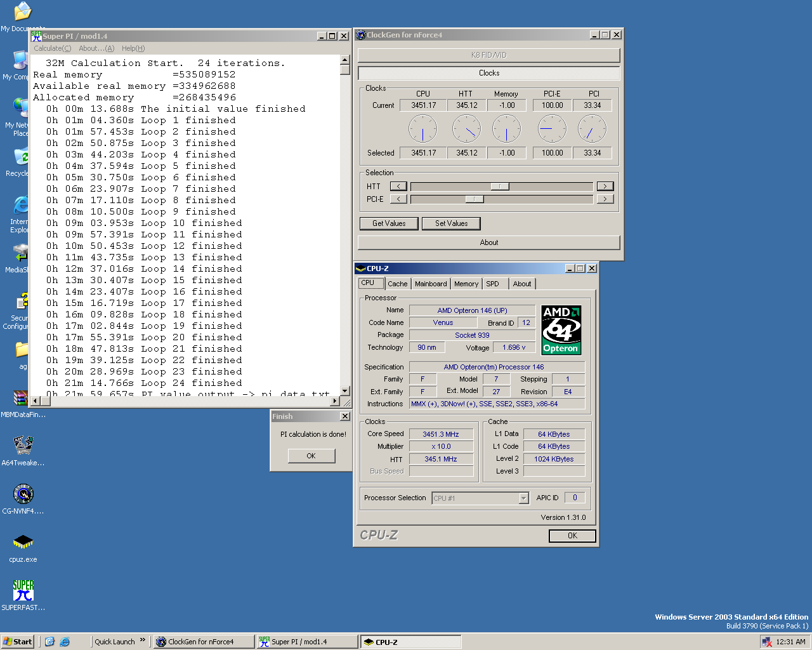Launch Internet Explorer from the desktop
This screenshot has width=812, height=650.
pyautogui.click(x=22, y=205)
